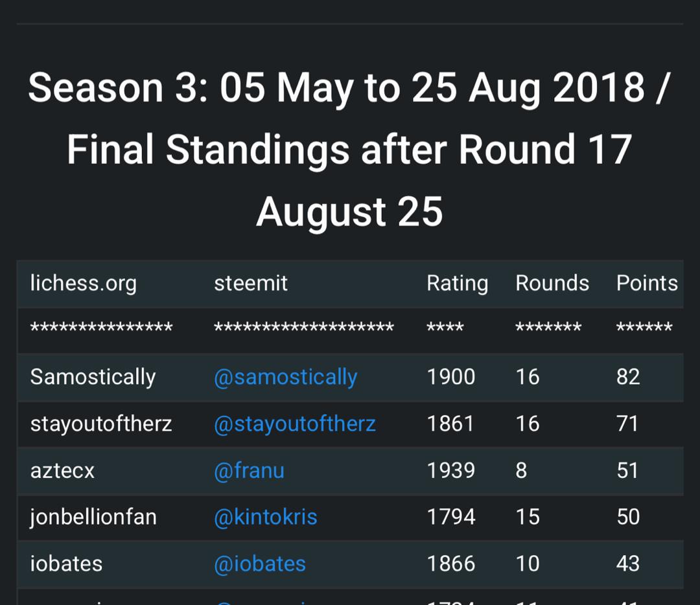Open the @kintokris profile link

[266, 517]
